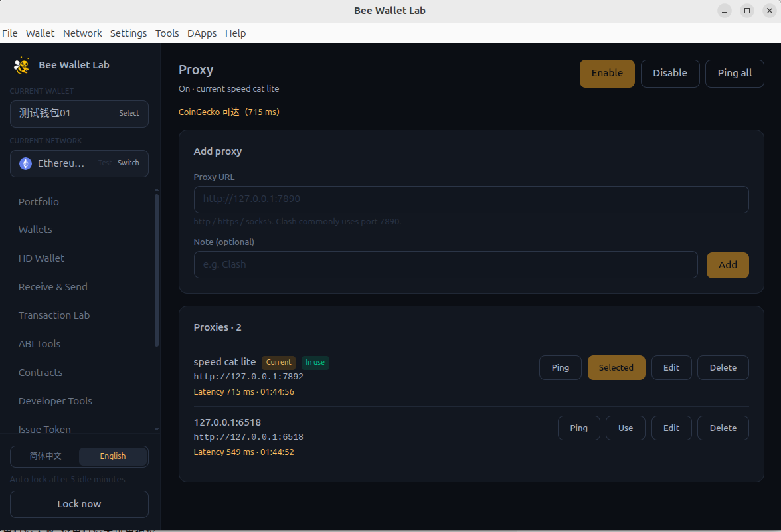The image size is (781, 532).
Task: Switch language to 简体中文
Action: (45, 456)
